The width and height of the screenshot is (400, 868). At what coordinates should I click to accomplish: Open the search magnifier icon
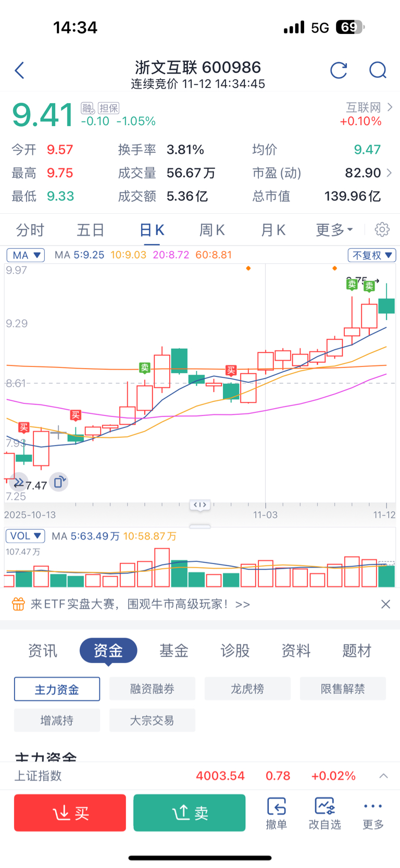tap(378, 70)
